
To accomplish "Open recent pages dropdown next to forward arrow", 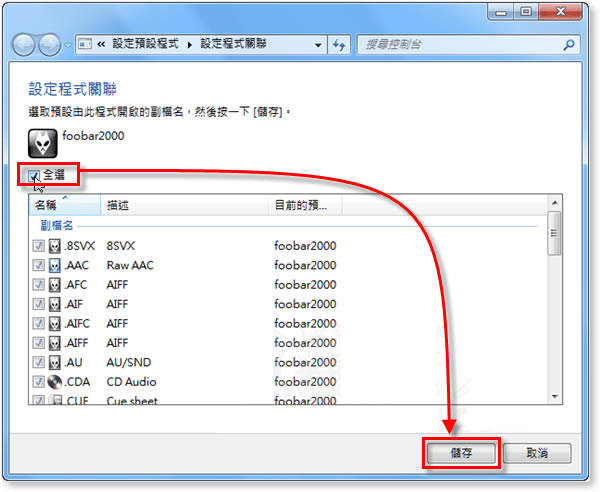I will tap(68, 45).
